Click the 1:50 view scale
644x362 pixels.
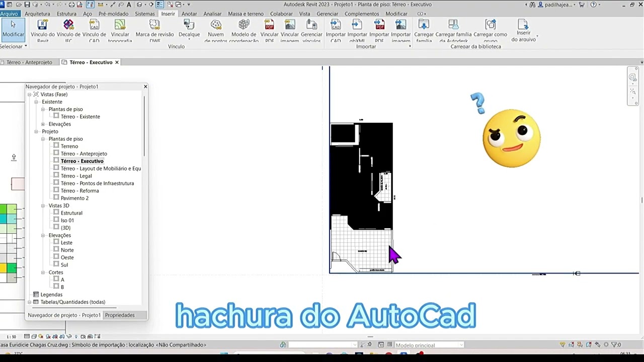click(x=11, y=337)
